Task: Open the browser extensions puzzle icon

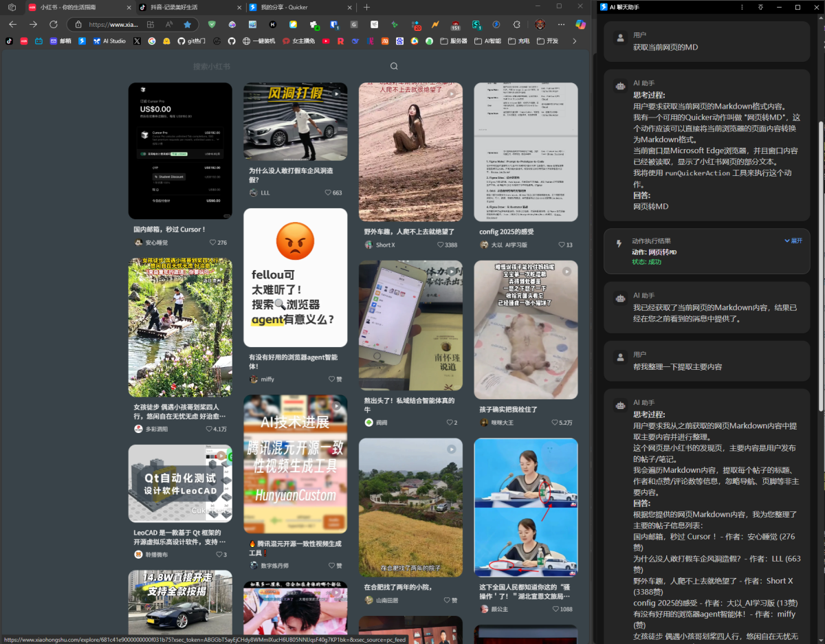Action: click(518, 24)
